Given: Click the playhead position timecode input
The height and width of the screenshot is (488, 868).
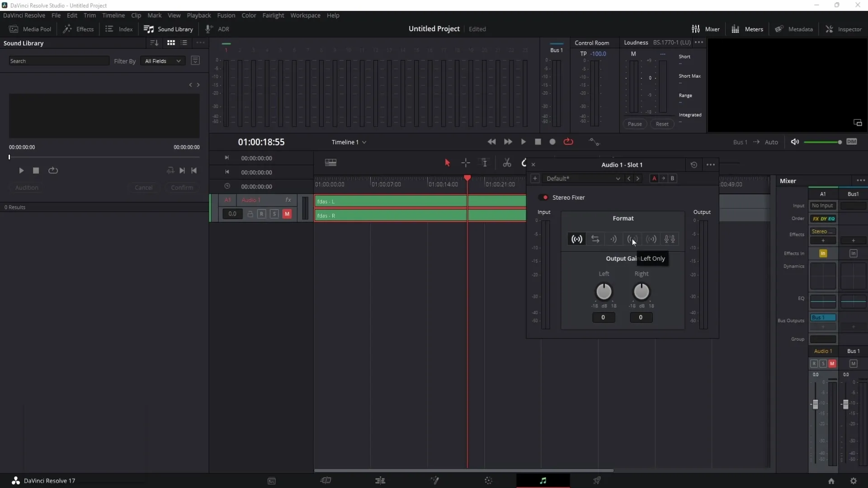Looking at the screenshot, I should 262,141.
